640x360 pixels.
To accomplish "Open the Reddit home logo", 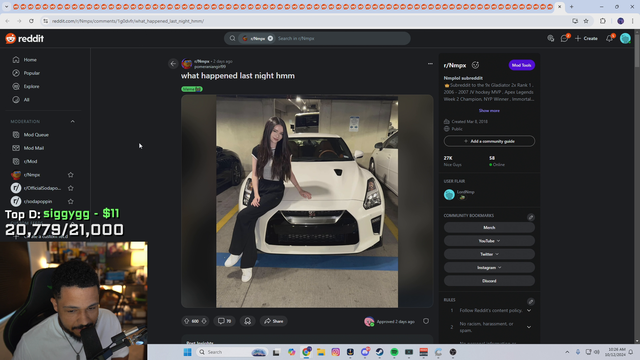I will (x=24, y=38).
